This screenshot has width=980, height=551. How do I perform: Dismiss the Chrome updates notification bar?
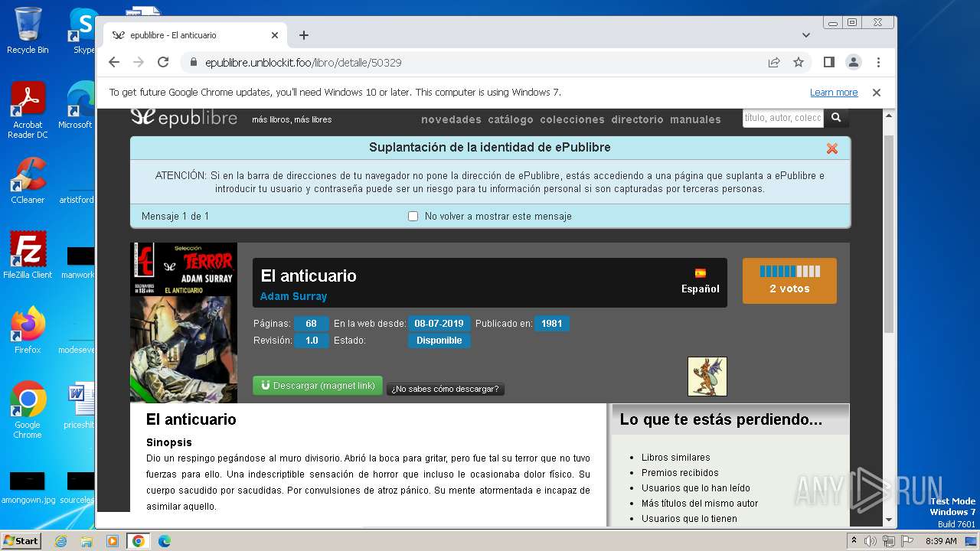[877, 92]
